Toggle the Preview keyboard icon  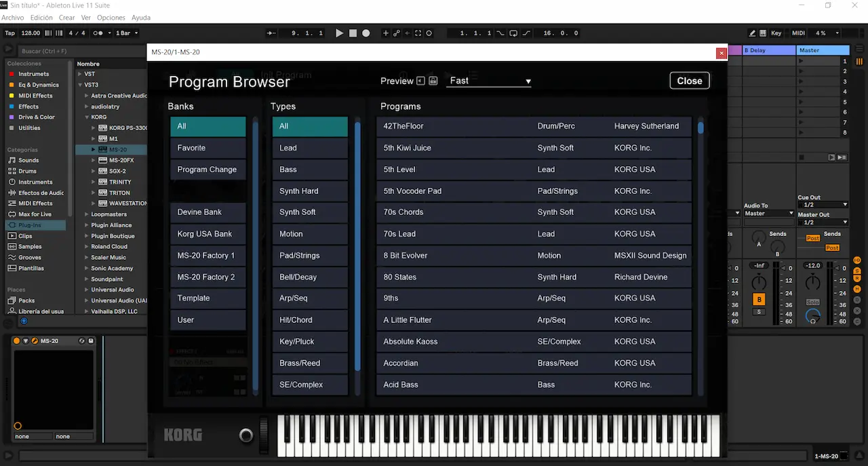tap(433, 81)
